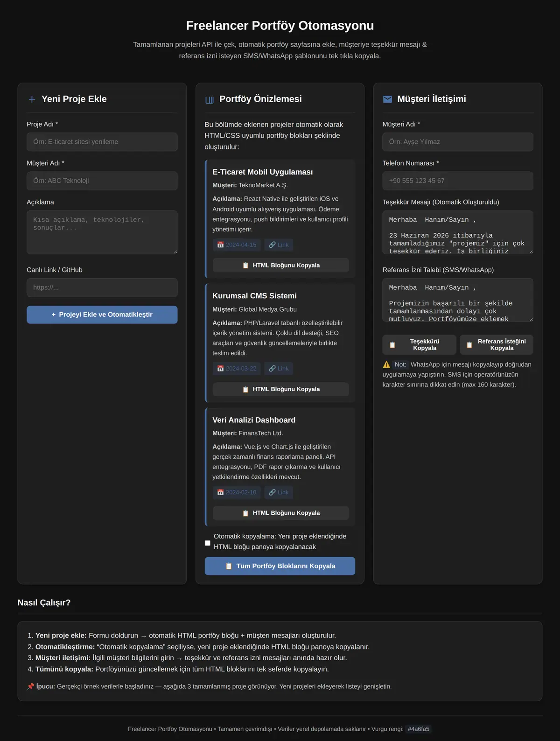Click the Canlı Link / GitHub field
Image resolution: width=560 pixels, height=741 pixels.
102,287
